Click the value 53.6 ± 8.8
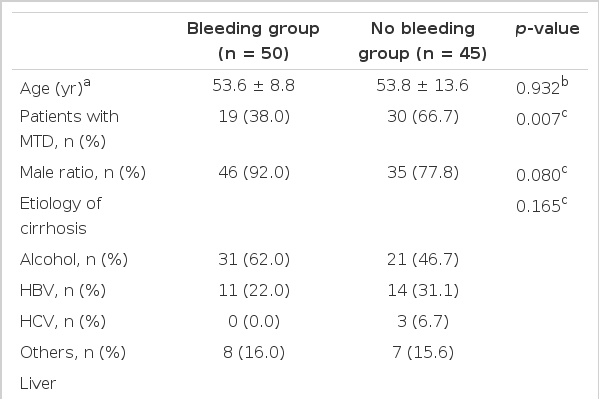The image size is (599, 399). [x=253, y=85]
